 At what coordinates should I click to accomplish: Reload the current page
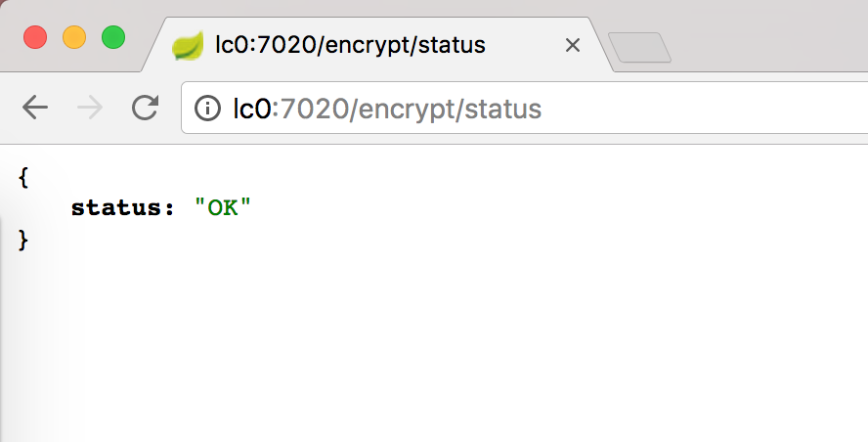pos(145,108)
